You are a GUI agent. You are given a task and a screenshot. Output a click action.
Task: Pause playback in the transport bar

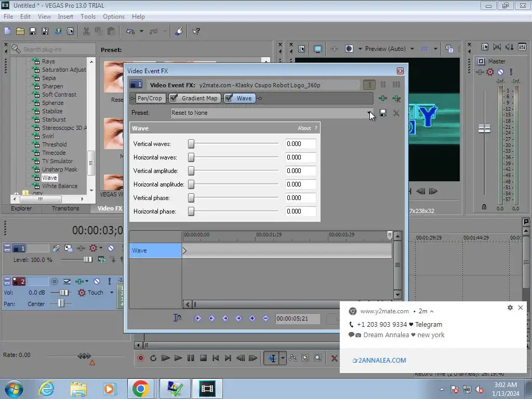(x=191, y=358)
